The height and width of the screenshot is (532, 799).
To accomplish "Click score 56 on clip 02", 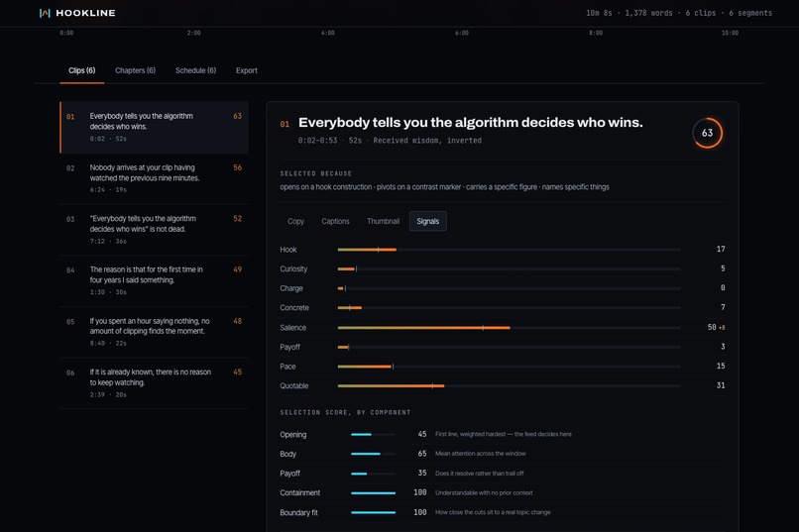I will [238, 167].
